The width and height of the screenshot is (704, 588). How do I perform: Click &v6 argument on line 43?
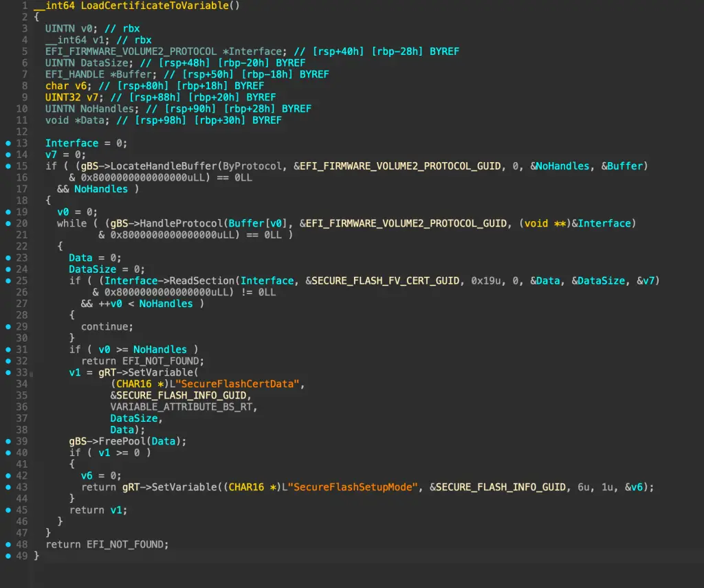633,487
